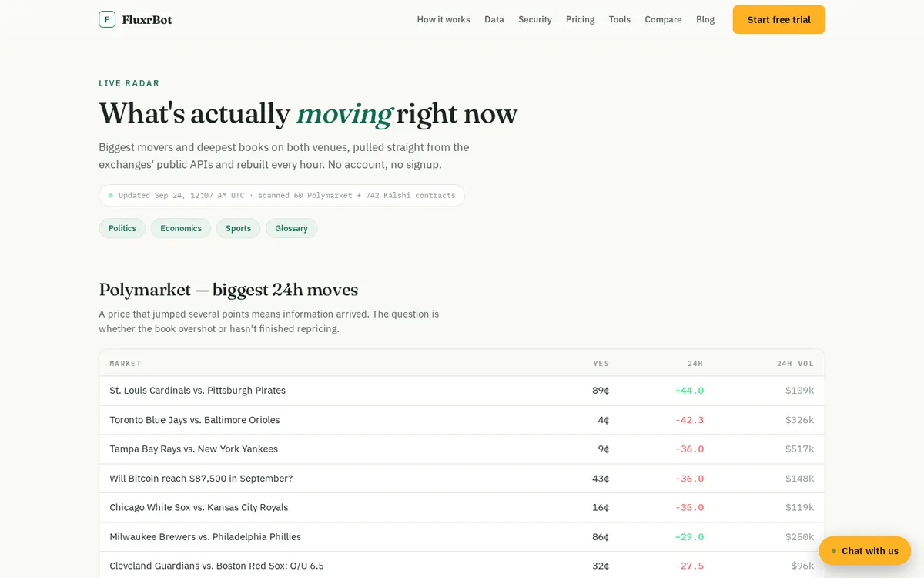Select the Politics category pill

pyautogui.click(x=122, y=228)
